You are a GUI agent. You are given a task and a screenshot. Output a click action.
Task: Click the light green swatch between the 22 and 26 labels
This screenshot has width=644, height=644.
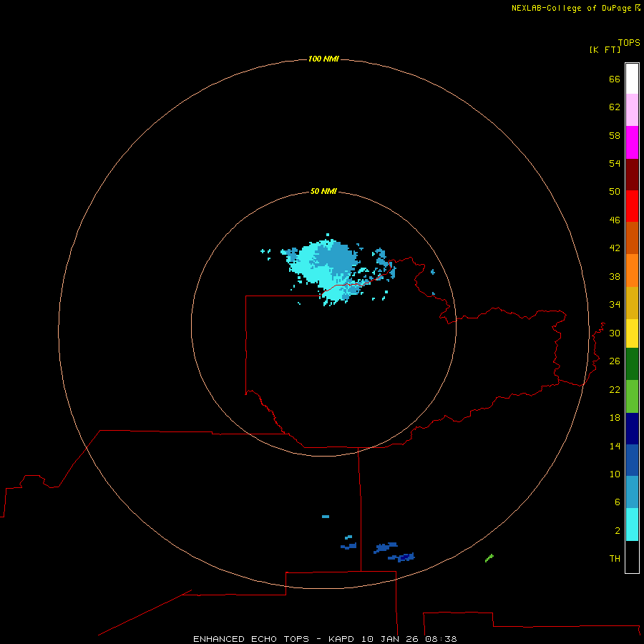[x=632, y=396]
